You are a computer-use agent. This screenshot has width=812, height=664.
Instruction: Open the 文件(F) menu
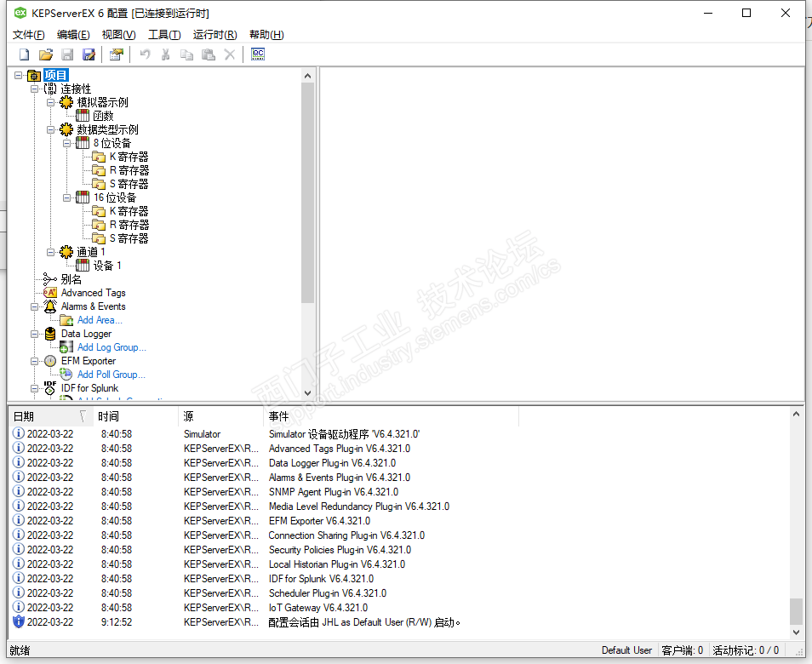click(28, 35)
